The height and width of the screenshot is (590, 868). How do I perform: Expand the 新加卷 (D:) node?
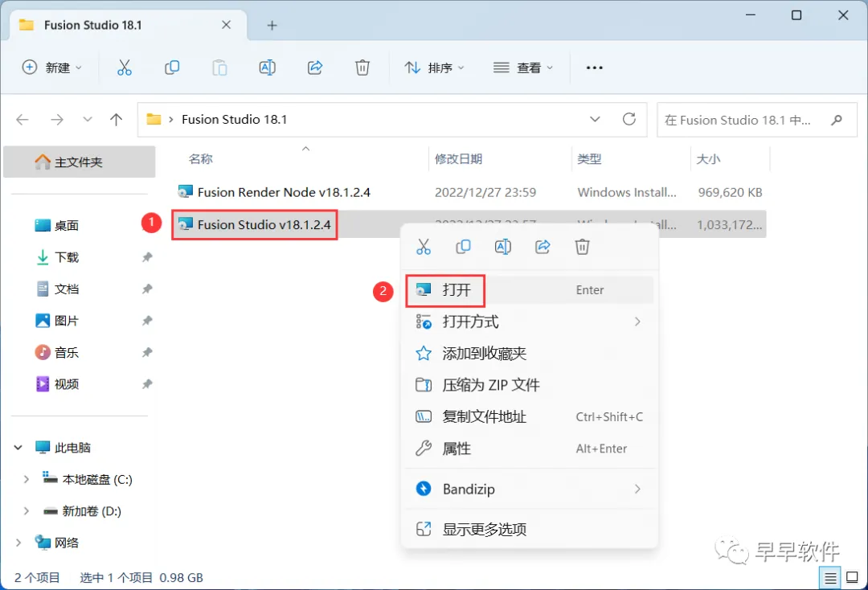click(26, 511)
